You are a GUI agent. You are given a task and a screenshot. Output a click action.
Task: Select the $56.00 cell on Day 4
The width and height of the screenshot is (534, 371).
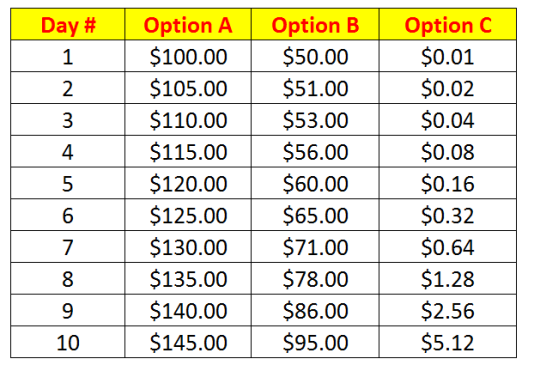[x=315, y=152]
